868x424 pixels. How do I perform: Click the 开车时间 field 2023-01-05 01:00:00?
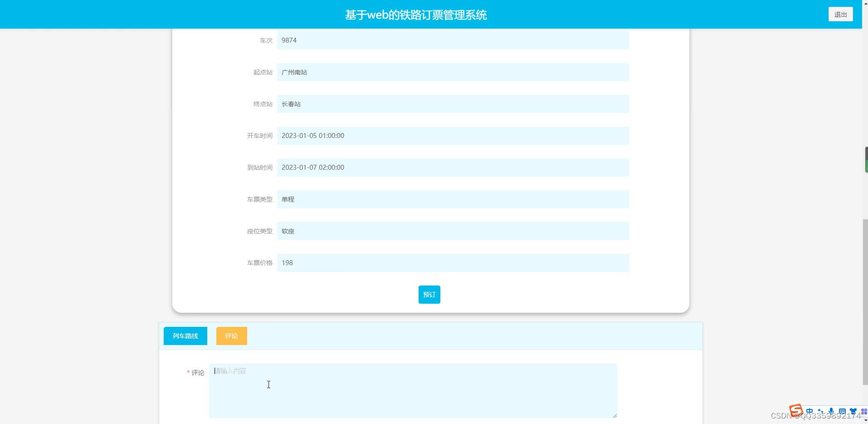pos(453,136)
